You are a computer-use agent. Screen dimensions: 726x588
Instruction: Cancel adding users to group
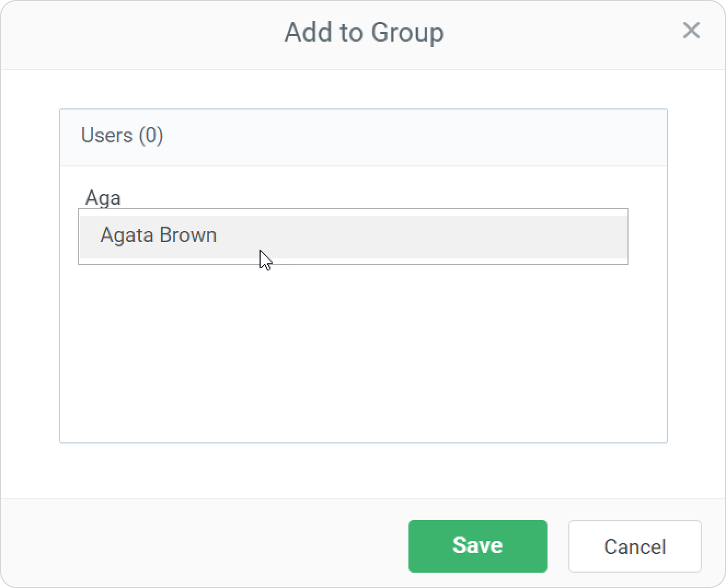tap(635, 546)
